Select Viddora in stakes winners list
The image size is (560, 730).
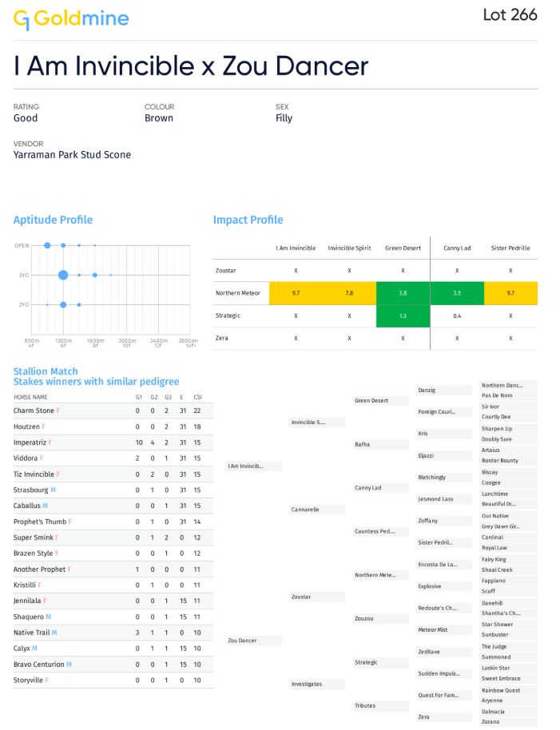tap(26, 458)
